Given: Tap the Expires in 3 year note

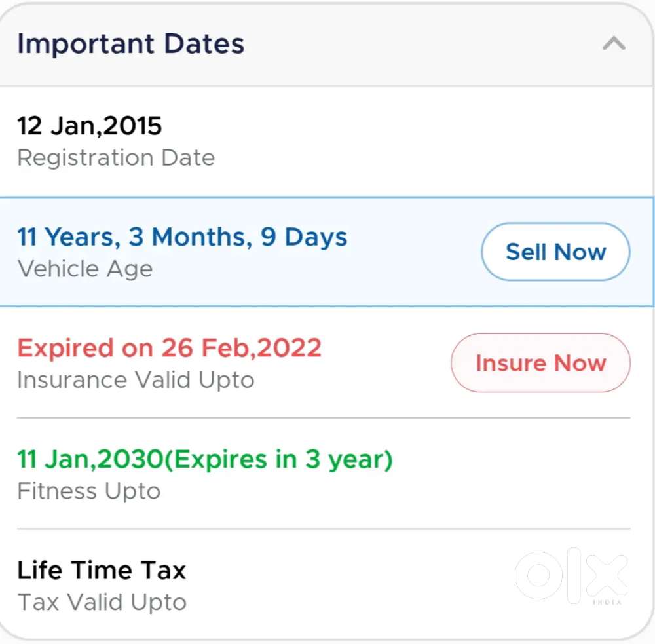Looking at the screenshot, I should pyautogui.click(x=278, y=459).
